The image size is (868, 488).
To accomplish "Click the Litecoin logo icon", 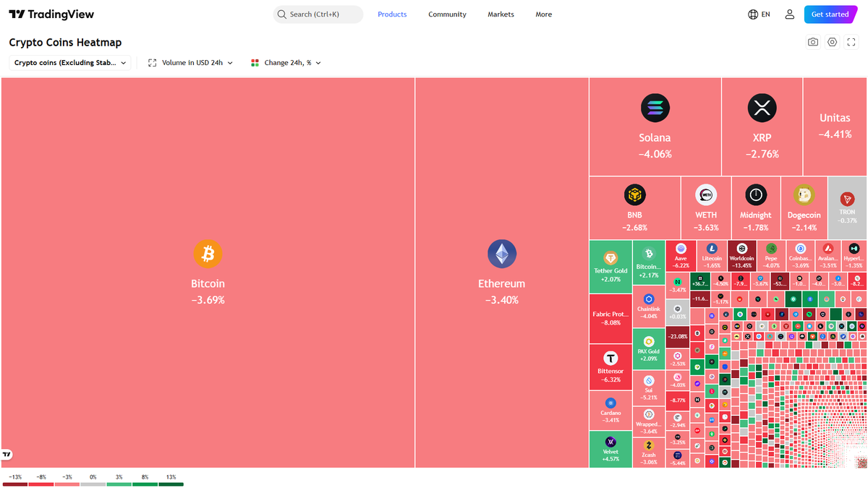I will coord(712,248).
